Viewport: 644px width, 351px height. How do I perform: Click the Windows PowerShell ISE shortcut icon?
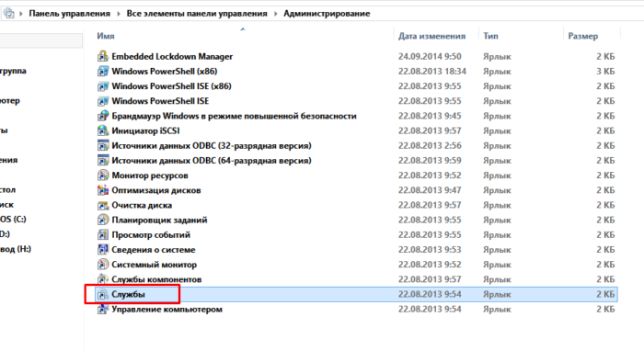point(103,101)
